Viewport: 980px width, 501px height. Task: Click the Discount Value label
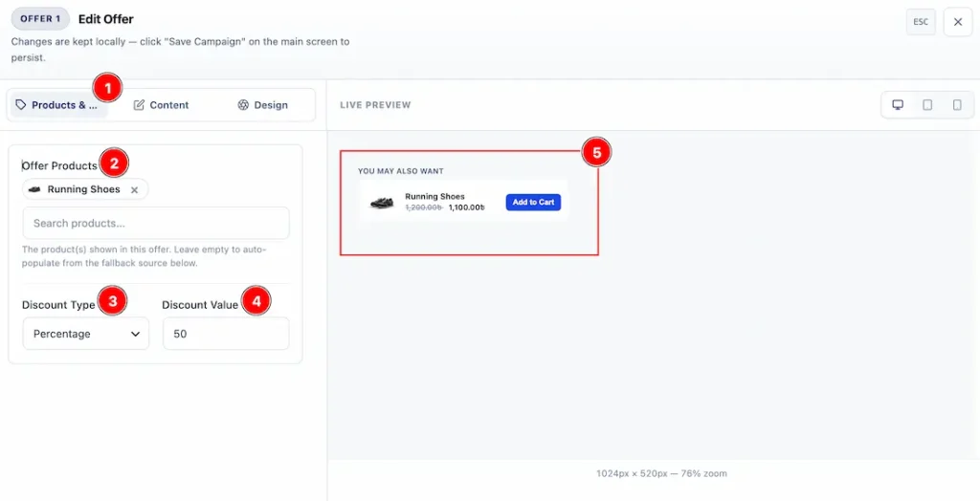tap(200, 305)
